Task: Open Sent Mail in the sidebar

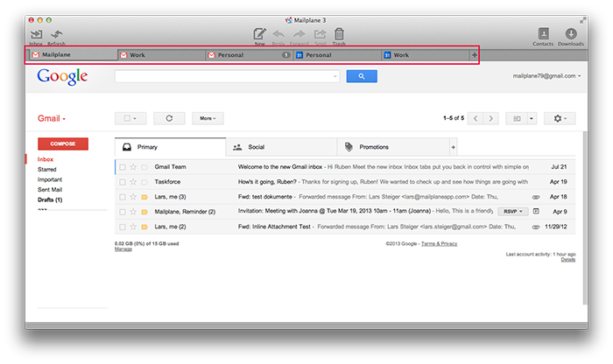Action: pos(50,190)
